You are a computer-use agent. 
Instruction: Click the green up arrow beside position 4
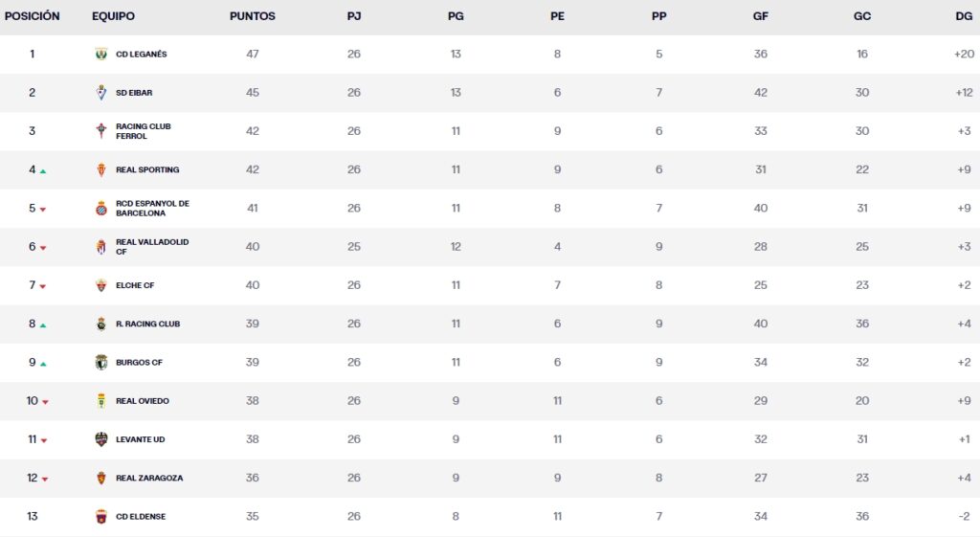[x=43, y=171]
